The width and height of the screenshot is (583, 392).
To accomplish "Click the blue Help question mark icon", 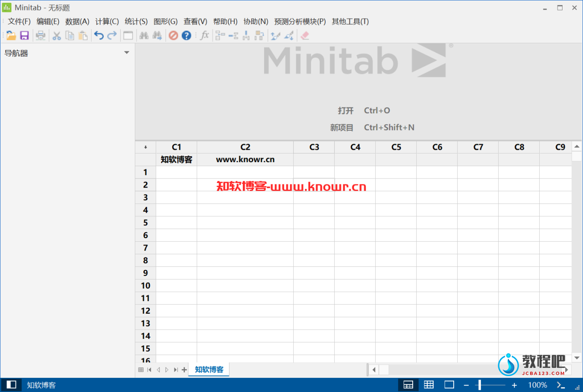I will click(186, 36).
